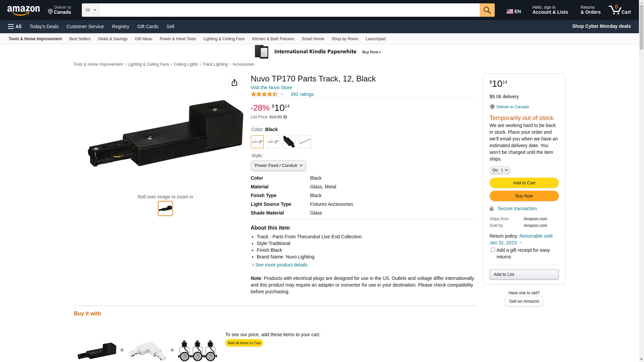Viewport: 644px width, 362px height.
Task: Click the share icon on product image
Action: 234,82
